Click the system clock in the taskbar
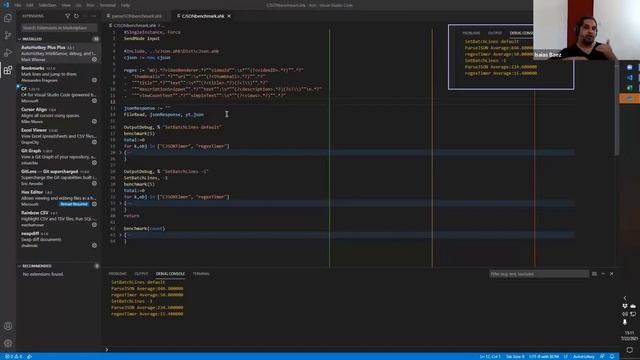The height and width of the screenshot is (360, 640). (629, 336)
